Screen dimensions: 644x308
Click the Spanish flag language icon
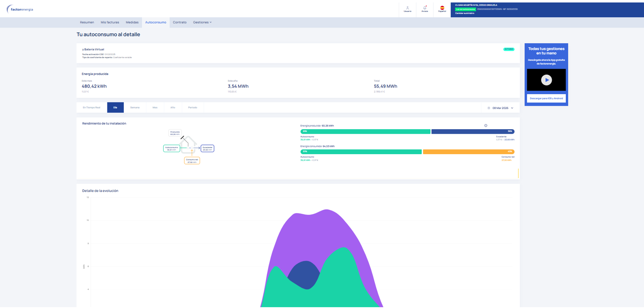pos(442,9)
